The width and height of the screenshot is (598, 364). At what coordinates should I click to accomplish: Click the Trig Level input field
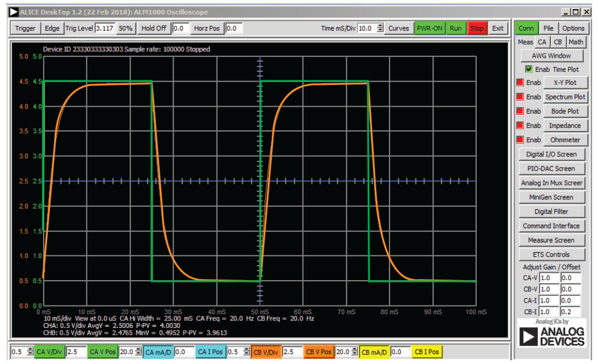coord(105,28)
